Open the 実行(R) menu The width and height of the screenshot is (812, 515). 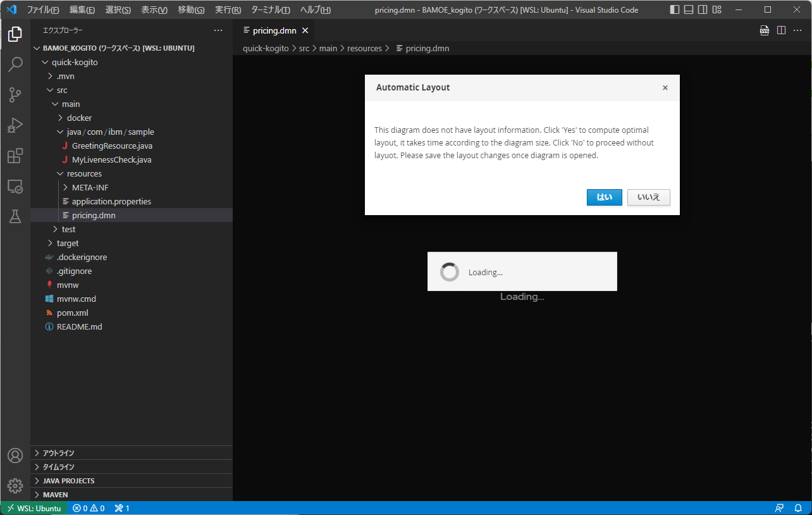point(228,9)
